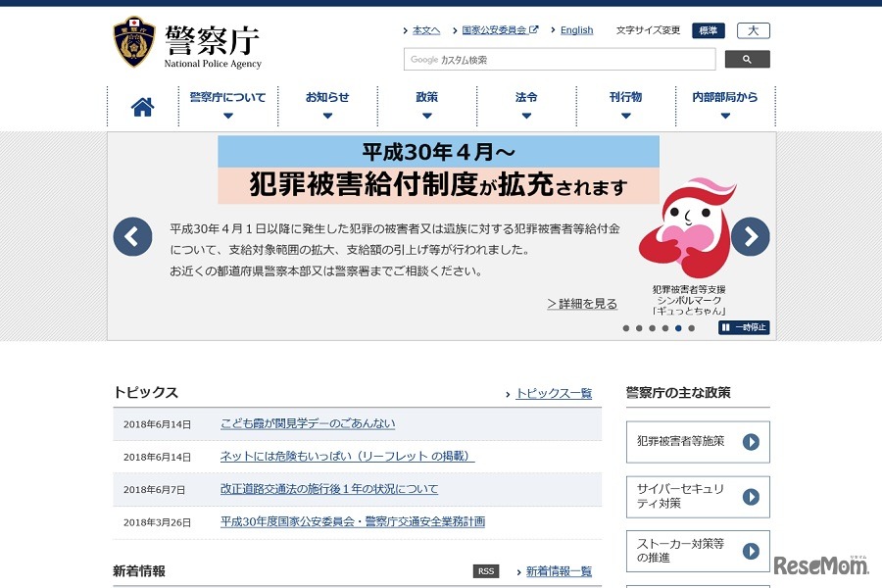Click the search magnifier icon
The height and width of the screenshot is (588, 882).
[747, 59]
